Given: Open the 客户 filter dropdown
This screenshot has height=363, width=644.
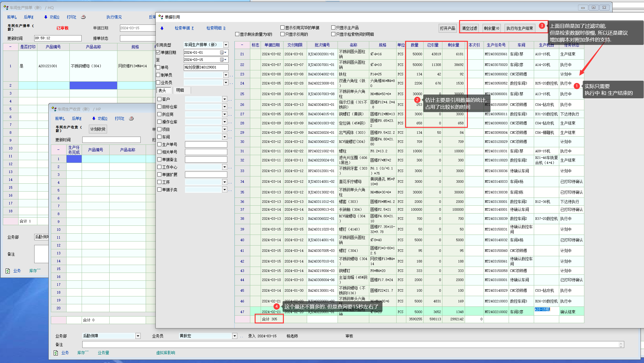Looking at the screenshot, I should [225, 99].
